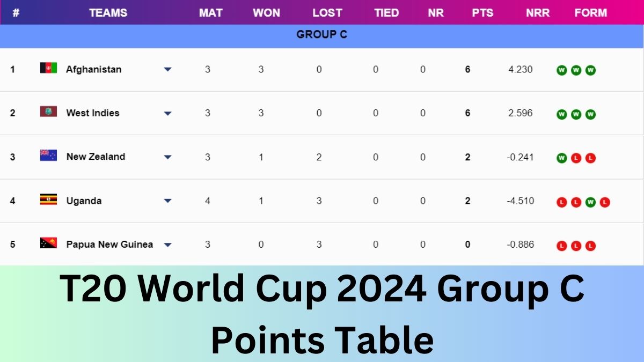Expand the Afghanistan row details arrow

[x=167, y=69]
